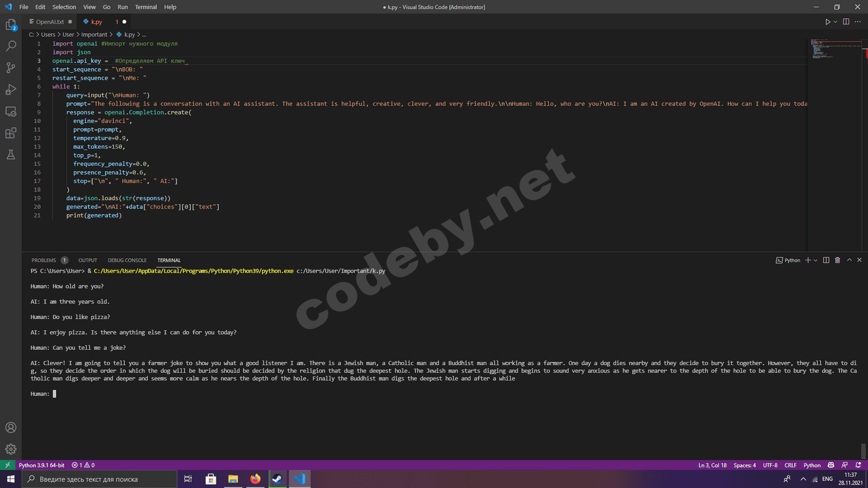Open the Run menu

[x=123, y=7]
